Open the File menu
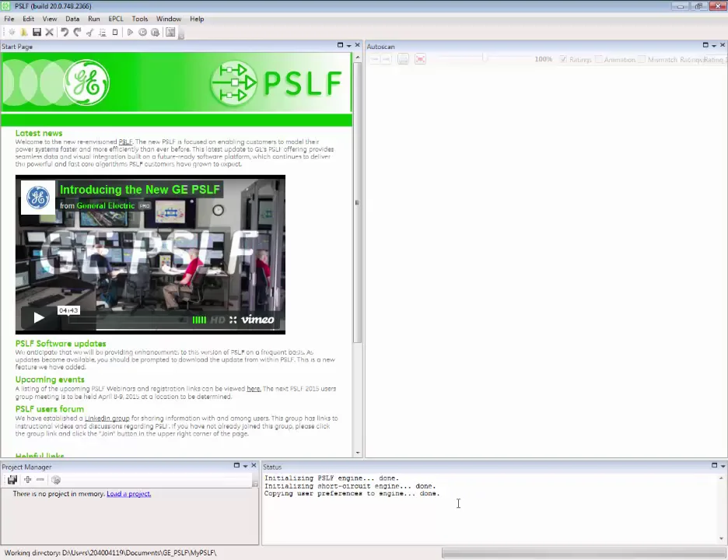This screenshot has height=560, width=728. [9, 19]
